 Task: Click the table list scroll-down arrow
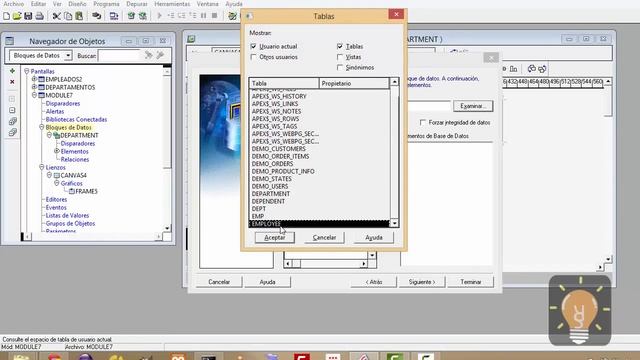point(394,223)
